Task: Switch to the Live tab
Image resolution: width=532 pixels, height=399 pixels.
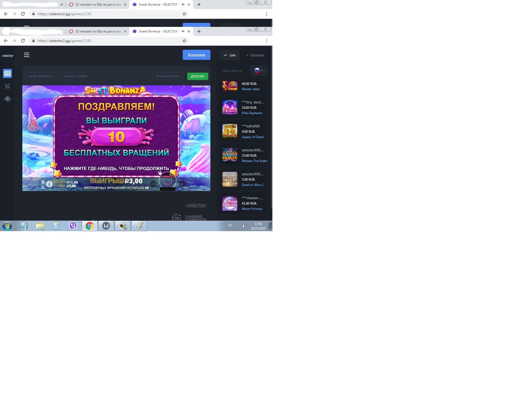Action: click(x=230, y=55)
